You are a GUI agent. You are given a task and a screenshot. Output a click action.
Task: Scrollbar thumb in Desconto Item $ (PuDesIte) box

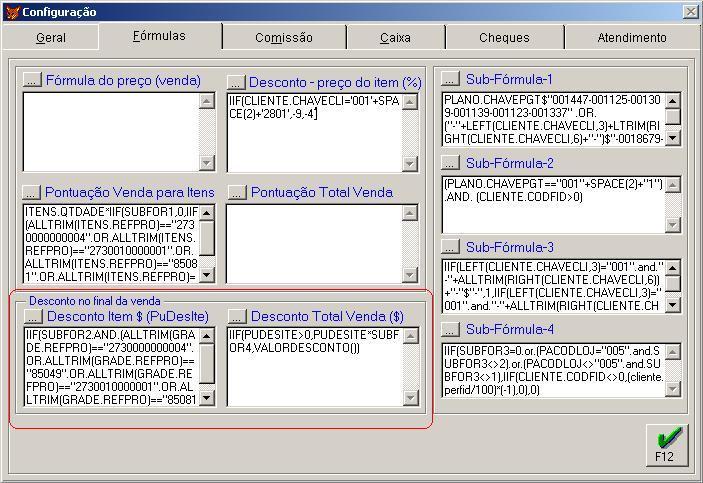(x=207, y=363)
